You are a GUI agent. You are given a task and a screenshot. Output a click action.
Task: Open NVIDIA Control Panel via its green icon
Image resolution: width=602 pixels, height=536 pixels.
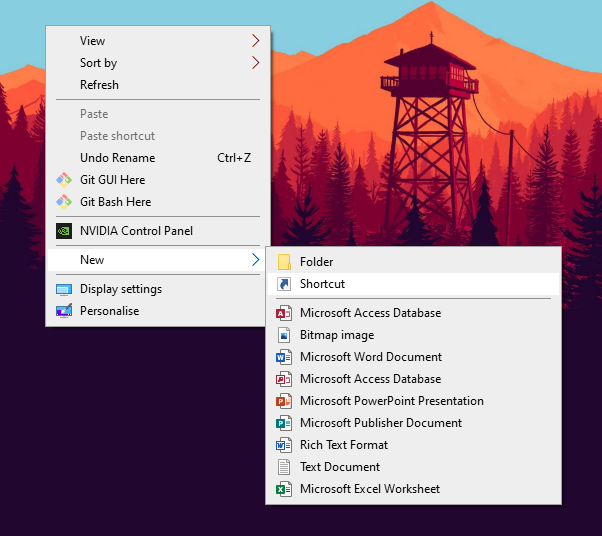point(64,231)
